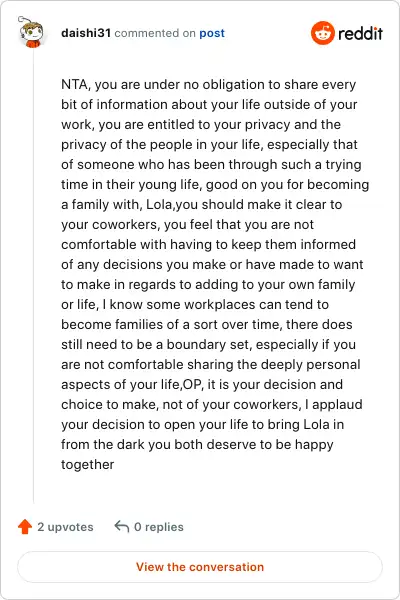Screen dimensions: 400x600
Task: Collapse the comment using the vertical thread line
Action: click(x=33, y=276)
